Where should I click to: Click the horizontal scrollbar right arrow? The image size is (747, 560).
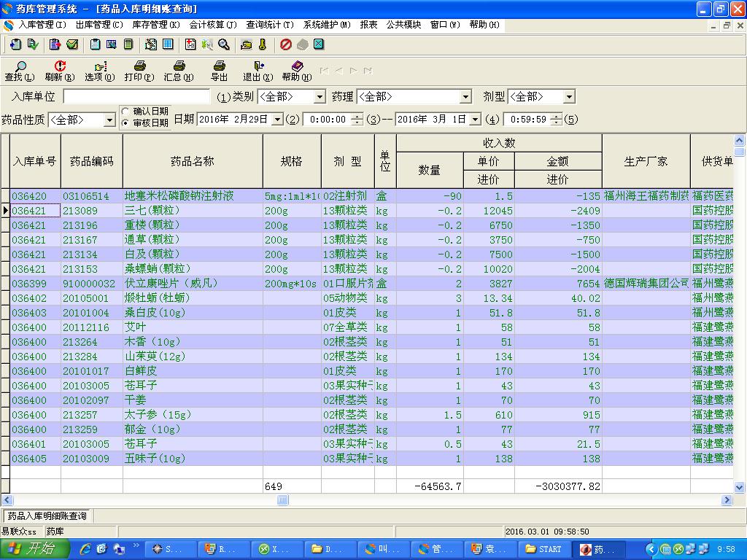(x=727, y=500)
